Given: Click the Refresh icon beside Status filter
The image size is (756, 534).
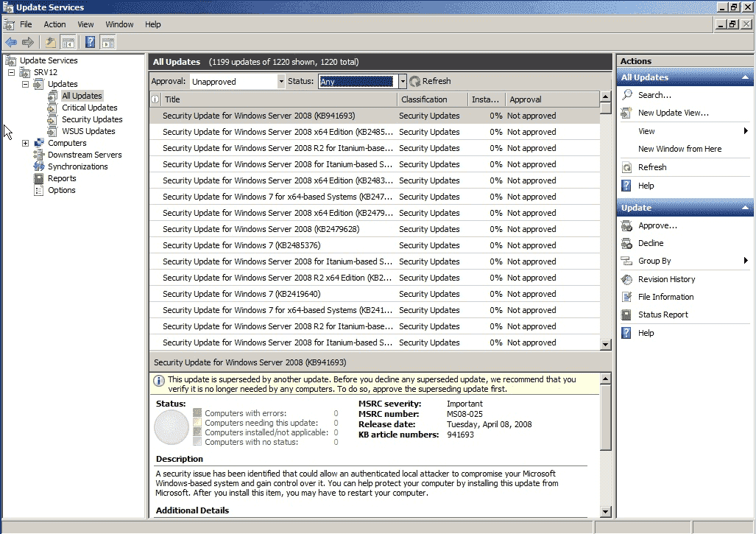Looking at the screenshot, I should (x=414, y=82).
